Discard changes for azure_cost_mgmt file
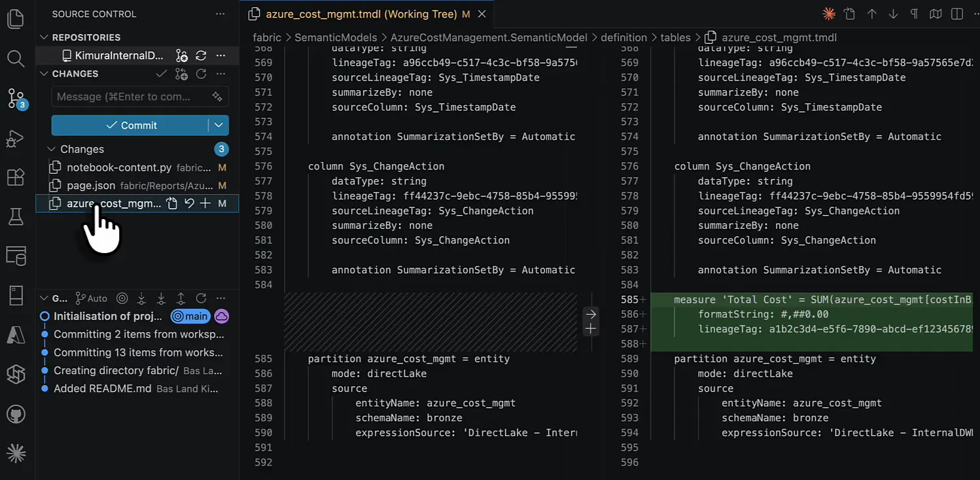 189,203
